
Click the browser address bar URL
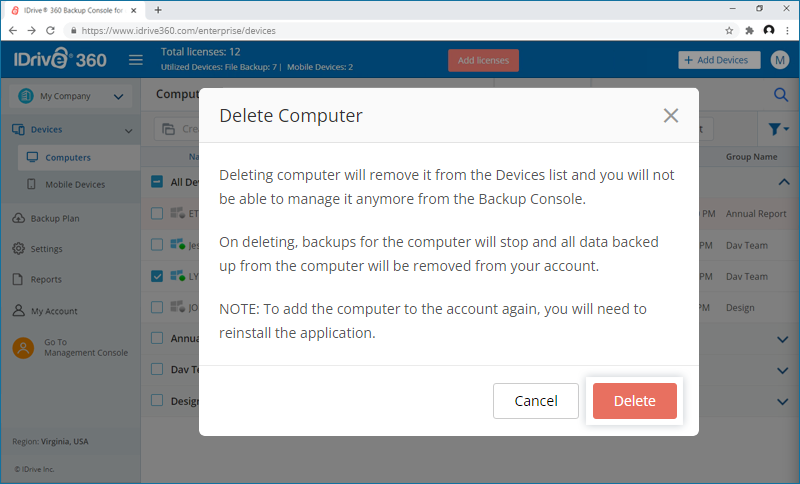coord(179,31)
